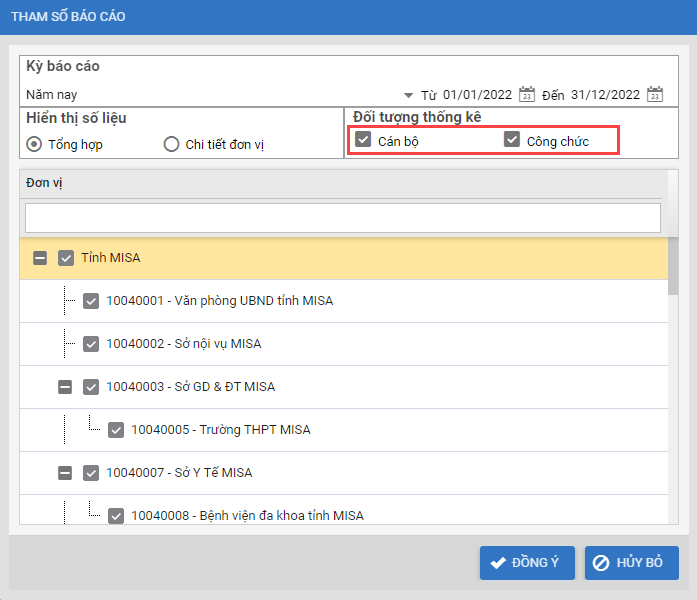Click the start date field 01/01/2022
This screenshot has height=600, width=697.
click(476, 95)
